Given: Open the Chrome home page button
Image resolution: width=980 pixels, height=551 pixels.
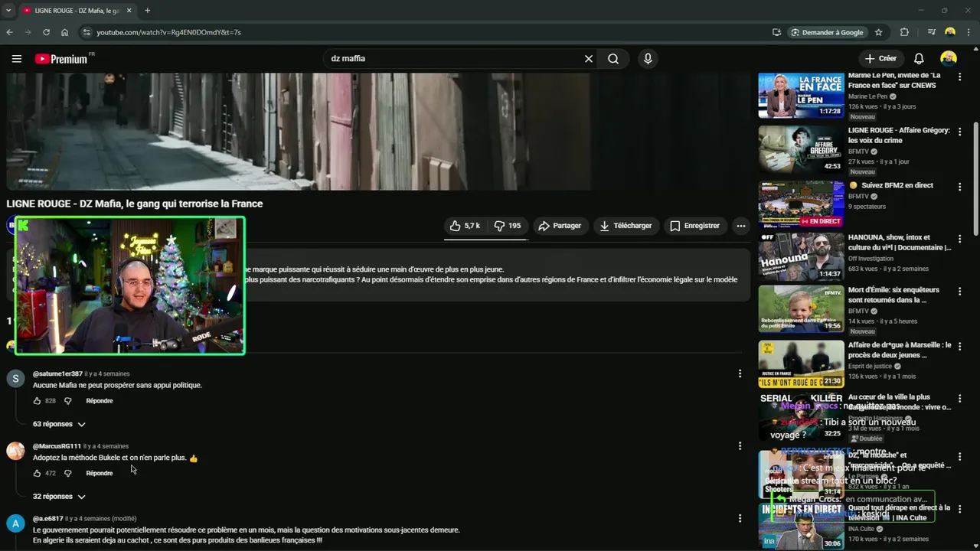Looking at the screenshot, I should coord(64,32).
